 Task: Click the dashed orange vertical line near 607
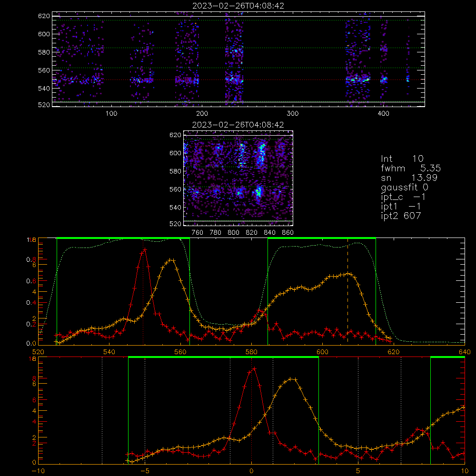coord(347,291)
